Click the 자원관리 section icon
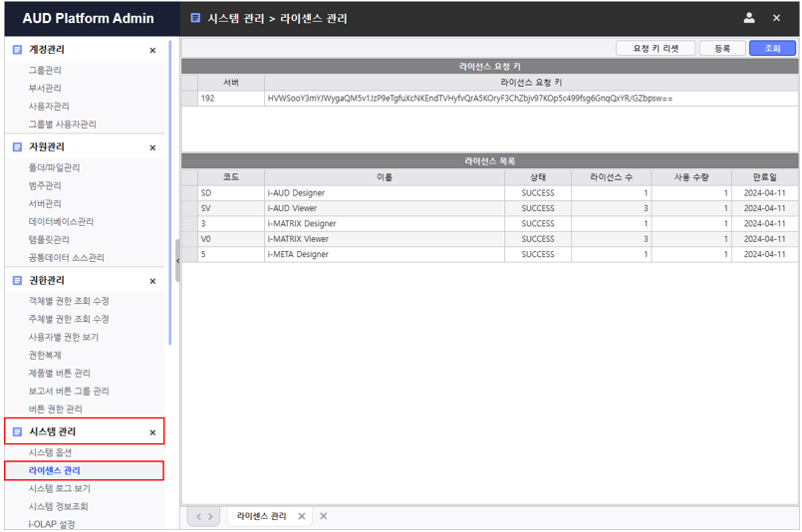802x532 pixels. [17, 147]
